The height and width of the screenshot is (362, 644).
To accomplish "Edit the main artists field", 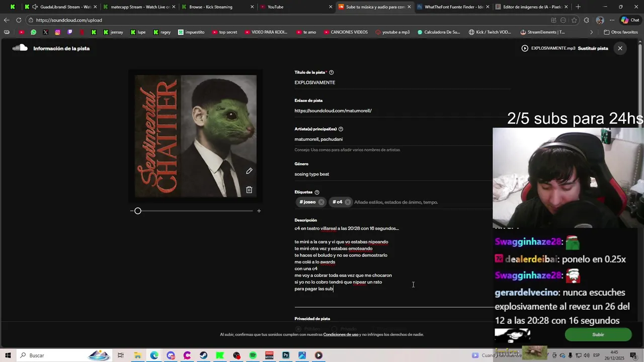I will tap(403, 139).
